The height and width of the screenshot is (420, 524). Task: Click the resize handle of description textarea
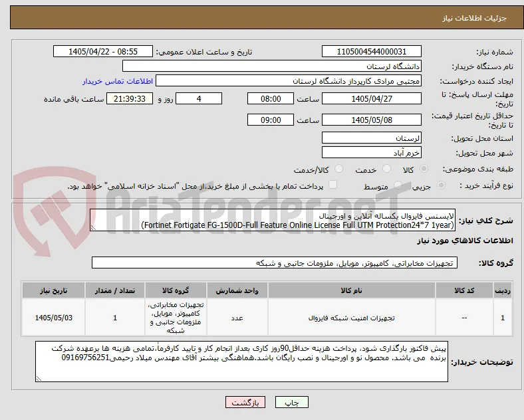point(93,228)
